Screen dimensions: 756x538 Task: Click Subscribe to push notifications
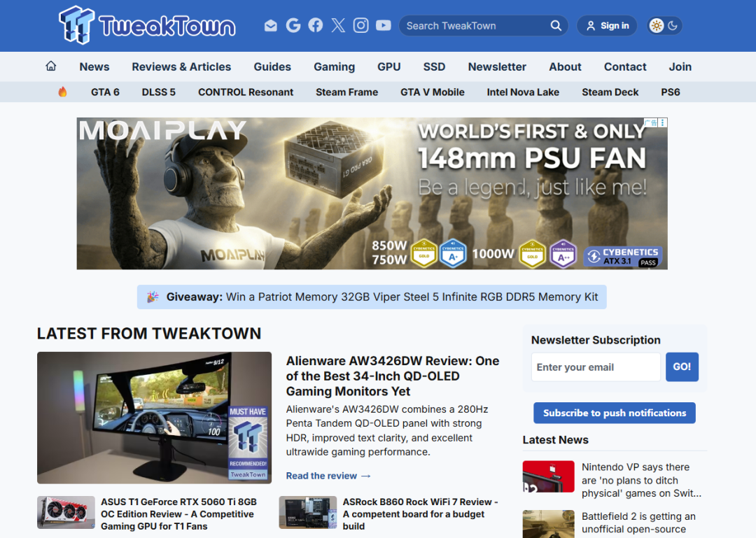[x=615, y=413]
